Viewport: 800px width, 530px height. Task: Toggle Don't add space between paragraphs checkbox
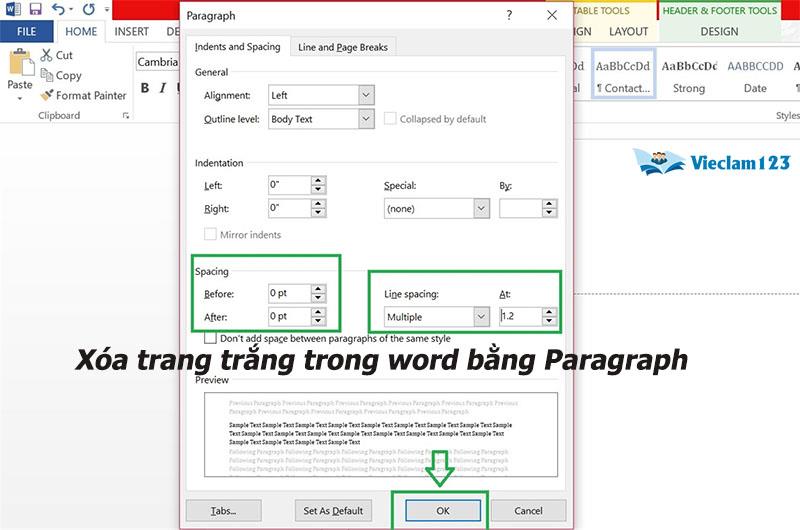point(210,338)
